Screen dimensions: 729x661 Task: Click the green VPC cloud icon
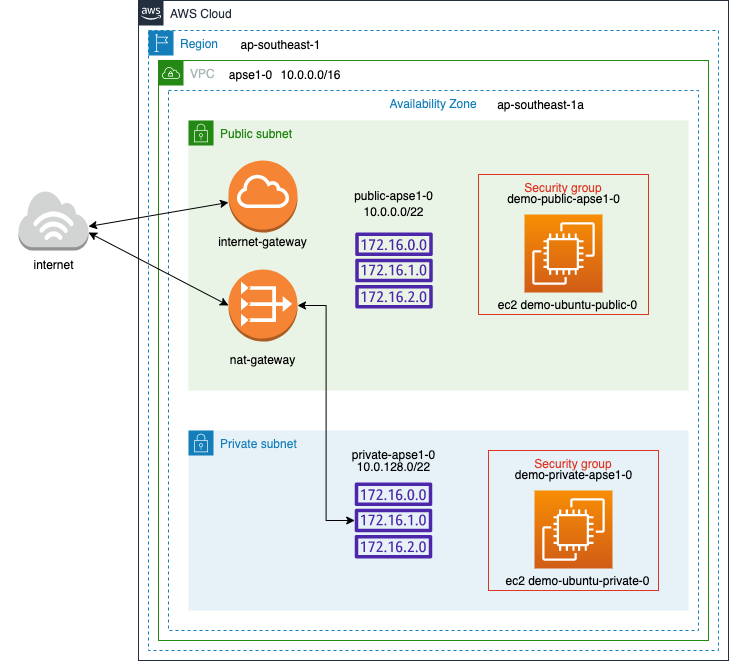pos(171,73)
